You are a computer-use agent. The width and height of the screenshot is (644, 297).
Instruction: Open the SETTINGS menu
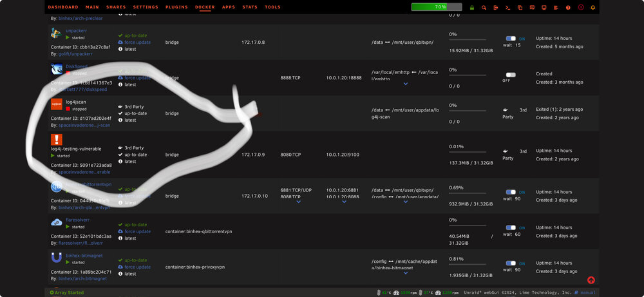pos(146,7)
